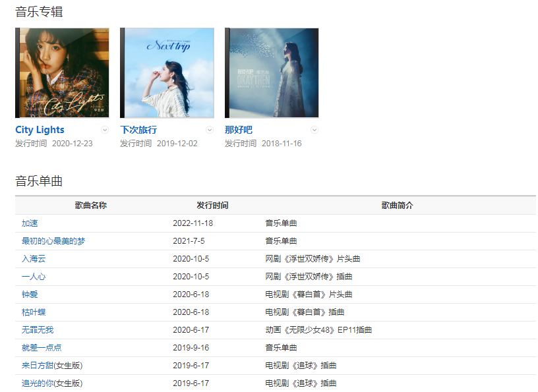The image size is (538, 392).
Task: Open the 那好吧 album cover image
Action: click(272, 72)
